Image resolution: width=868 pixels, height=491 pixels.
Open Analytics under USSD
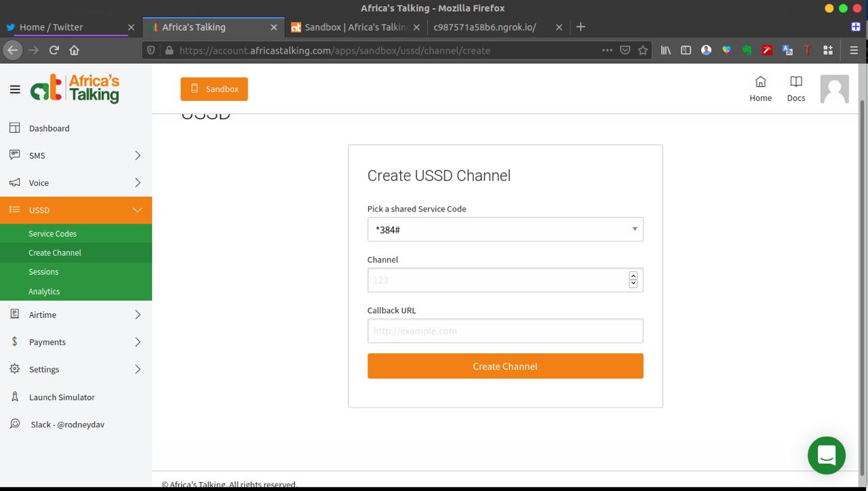pyautogui.click(x=76, y=291)
